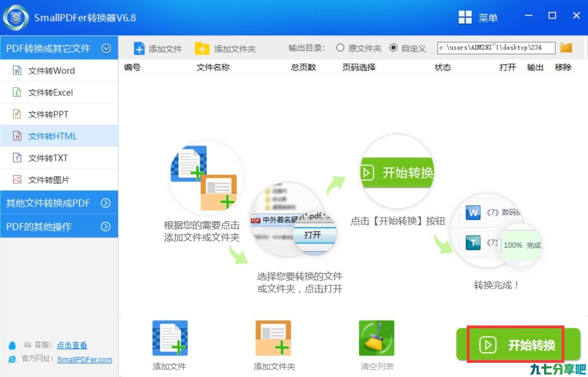
Task: Click the TXT document icon in the sidebar
Action: pos(17,158)
